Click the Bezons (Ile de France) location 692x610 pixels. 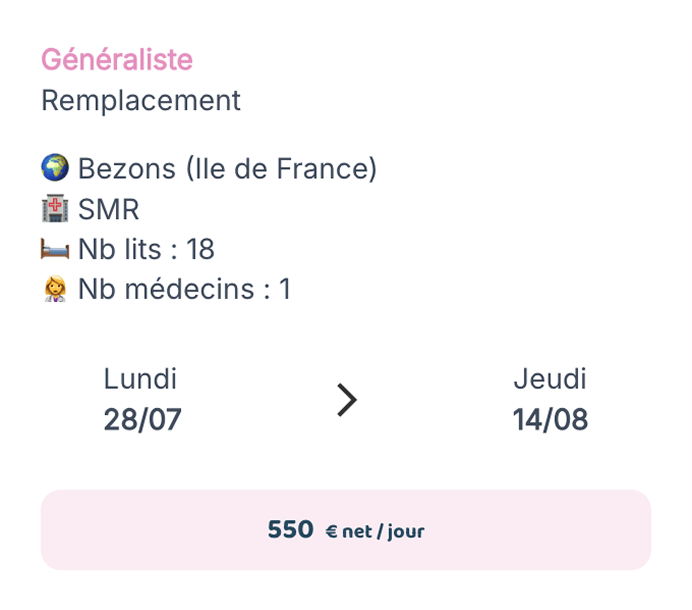pyautogui.click(x=227, y=169)
